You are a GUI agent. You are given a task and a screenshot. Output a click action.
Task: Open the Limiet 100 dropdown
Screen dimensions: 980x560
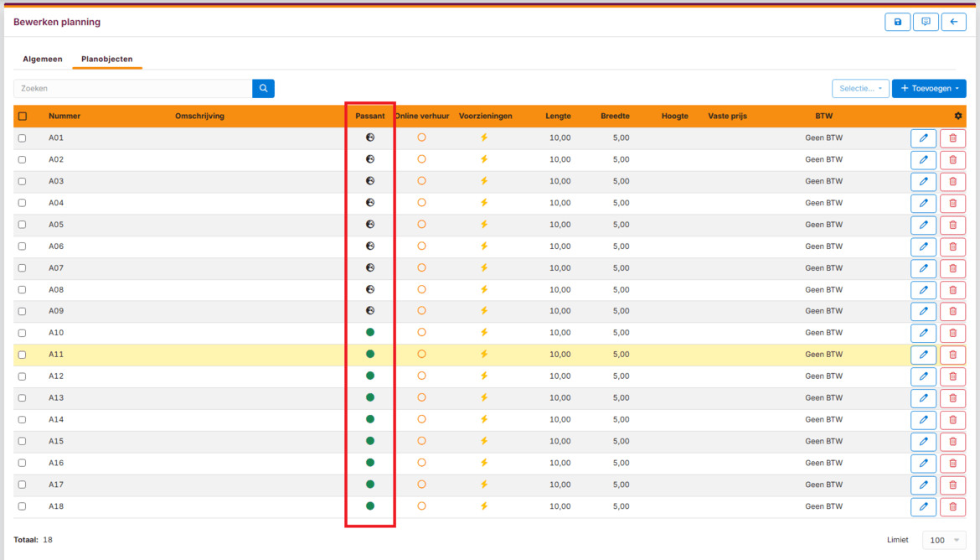944,540
